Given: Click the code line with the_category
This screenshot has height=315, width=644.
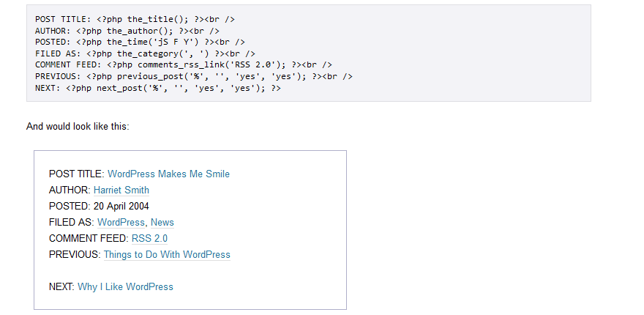Looking at the screenshot, I should tap(145, 53).
